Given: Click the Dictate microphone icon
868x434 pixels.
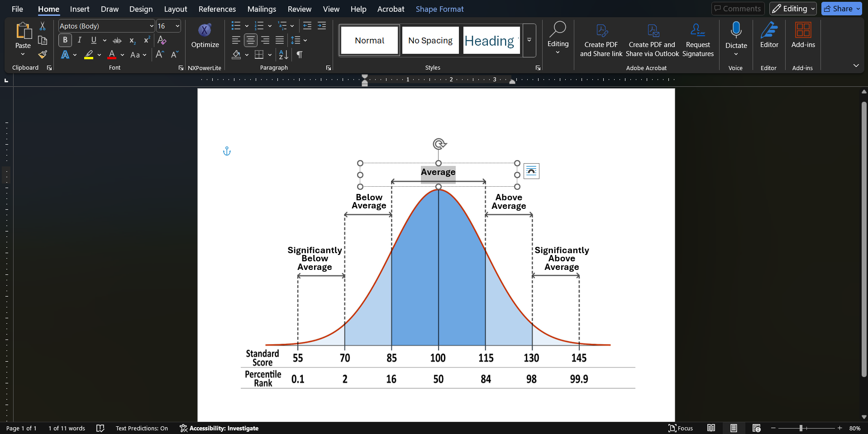Looking at the screenshot, I should [736, 31].
